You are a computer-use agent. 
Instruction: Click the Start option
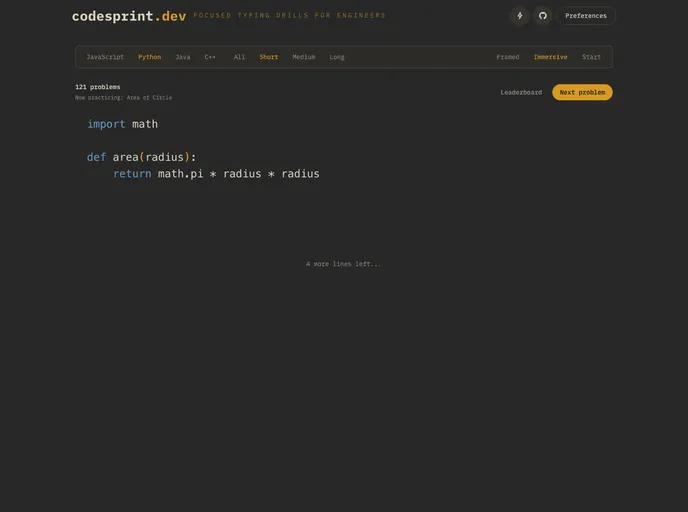click(x=591, y=57)
